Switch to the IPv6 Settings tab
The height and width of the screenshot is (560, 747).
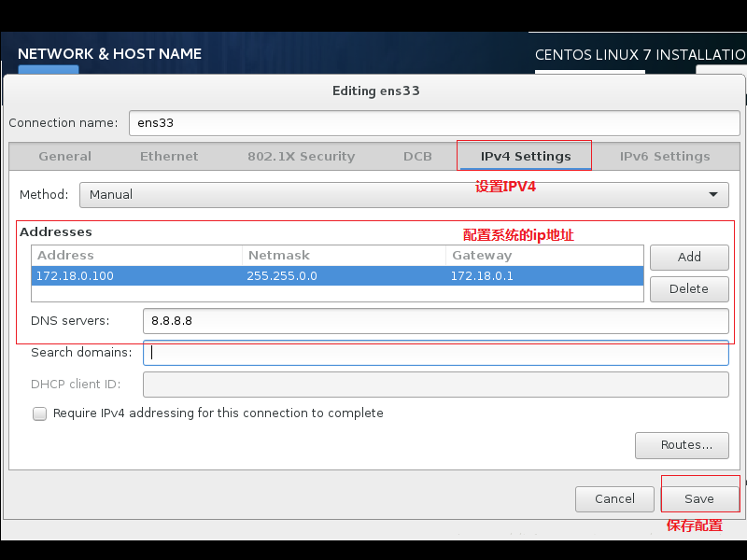tap(665, 157)
